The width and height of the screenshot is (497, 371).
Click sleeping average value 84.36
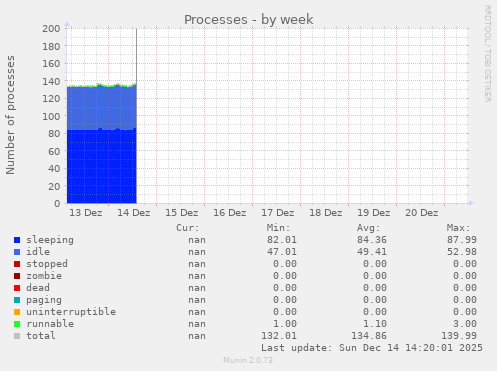[x=372, y=240]
